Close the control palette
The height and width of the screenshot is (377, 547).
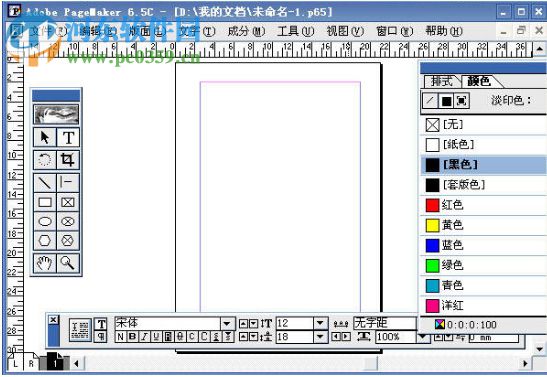coord(53,320)
